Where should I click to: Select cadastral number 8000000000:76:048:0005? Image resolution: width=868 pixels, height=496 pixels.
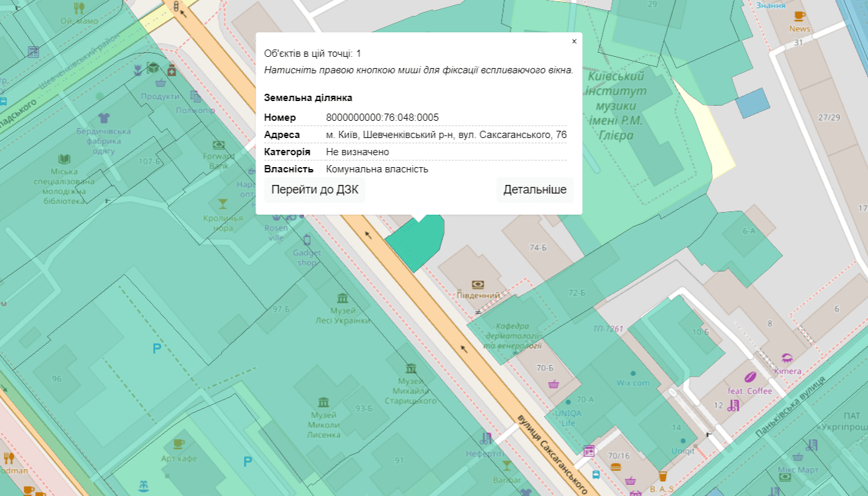point(382,118)
